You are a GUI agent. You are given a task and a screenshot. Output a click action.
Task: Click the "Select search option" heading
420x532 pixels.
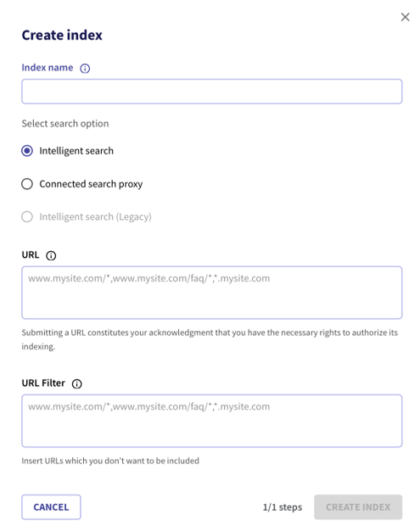tap(65, 124)
